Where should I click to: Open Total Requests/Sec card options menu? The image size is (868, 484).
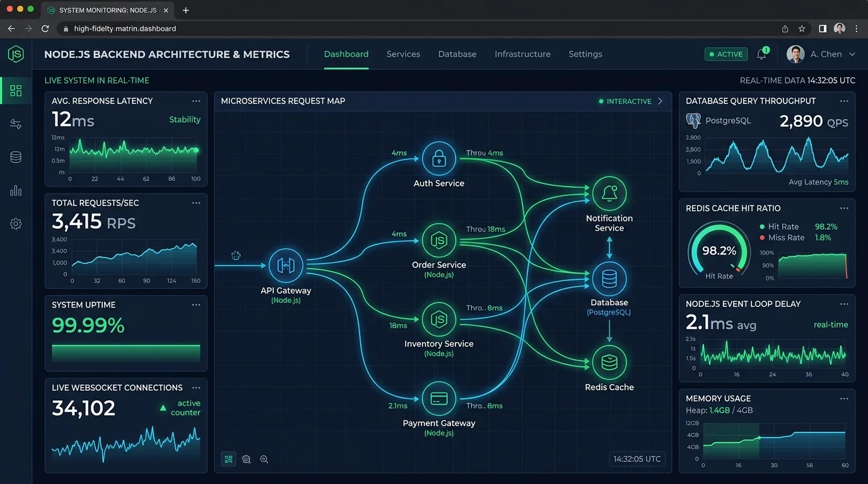196,203
